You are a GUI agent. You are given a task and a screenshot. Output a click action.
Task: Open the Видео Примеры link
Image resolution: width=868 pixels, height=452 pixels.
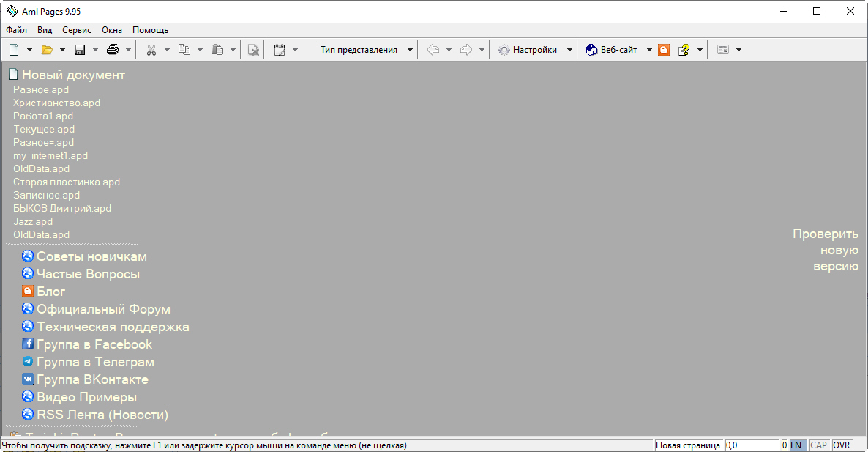click(86, 397)
